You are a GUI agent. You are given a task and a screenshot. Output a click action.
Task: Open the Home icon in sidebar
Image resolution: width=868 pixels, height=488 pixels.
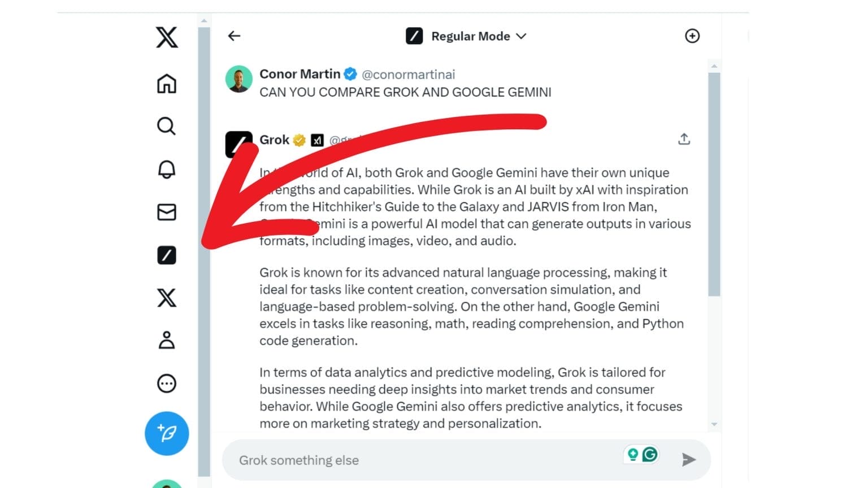coord(166,84)
